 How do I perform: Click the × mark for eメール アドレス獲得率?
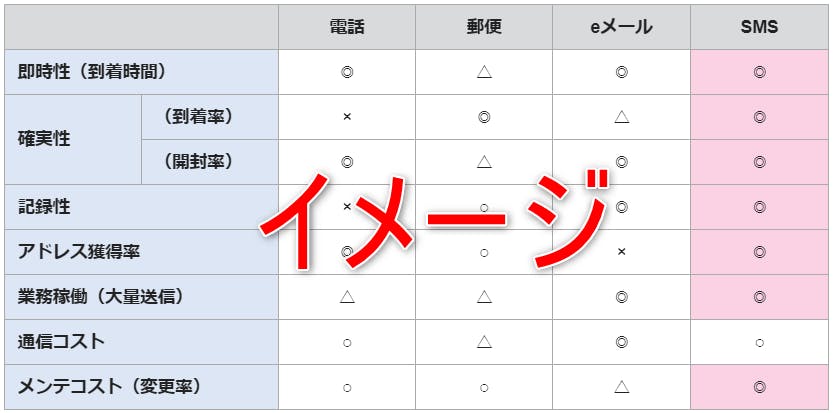(x=621, y=252)
